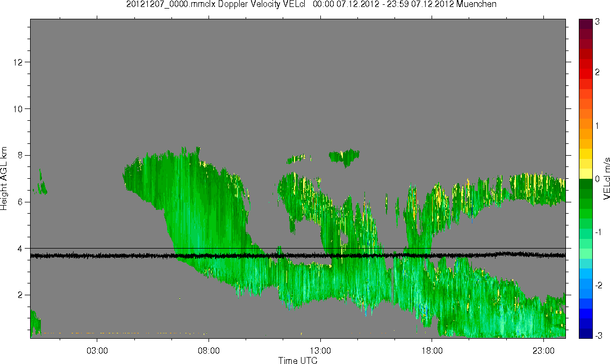Click the plot title mentioning Doppler Velocity VELcl
This screenshot has width=610, height=364.
(x=311, y=4)
